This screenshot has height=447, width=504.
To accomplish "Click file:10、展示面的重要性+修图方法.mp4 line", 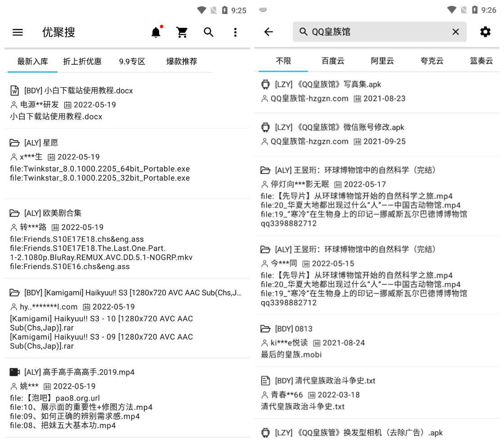I will (x=81, y=407).
